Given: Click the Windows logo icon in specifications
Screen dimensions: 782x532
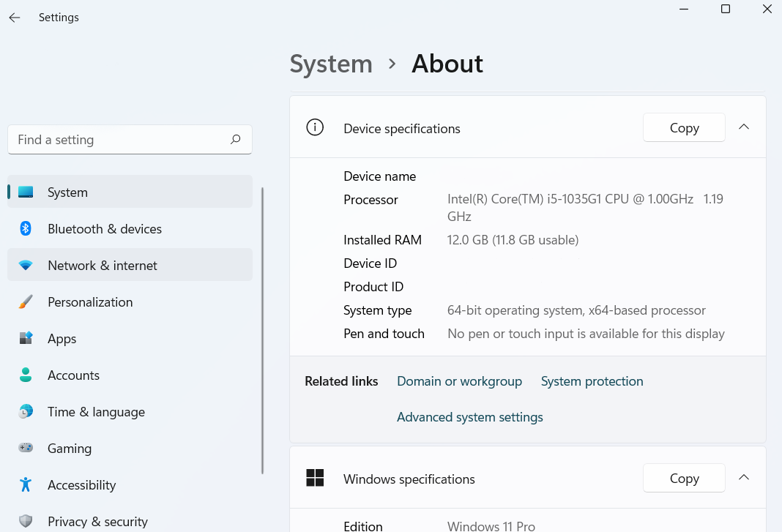Looking at the screenshot, I should pyautogui.click(x=315, y=478).
